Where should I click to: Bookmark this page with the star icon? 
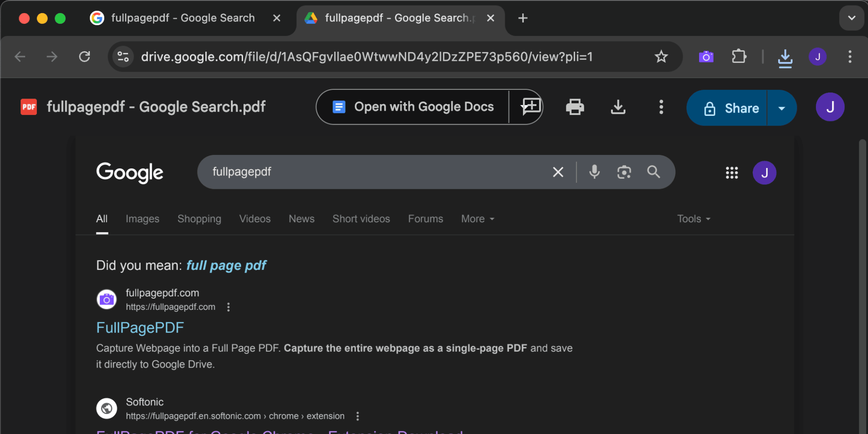pyautogui.click(x=661, y=56)
